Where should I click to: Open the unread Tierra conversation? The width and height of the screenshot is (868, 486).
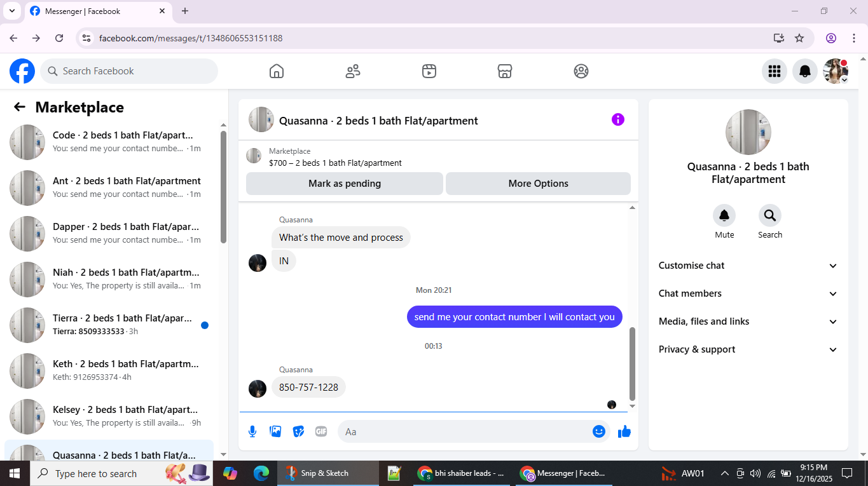pos(109,325)
